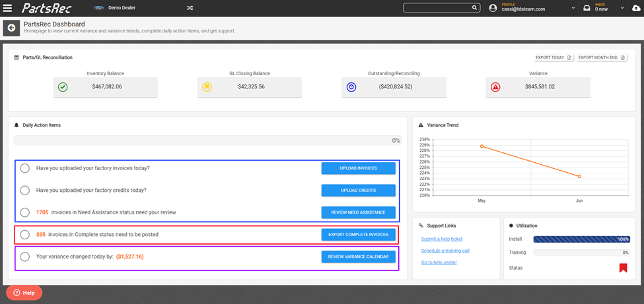Click the Jun data point on Variance Trend

pyautogui.click(x=579, y=177)
